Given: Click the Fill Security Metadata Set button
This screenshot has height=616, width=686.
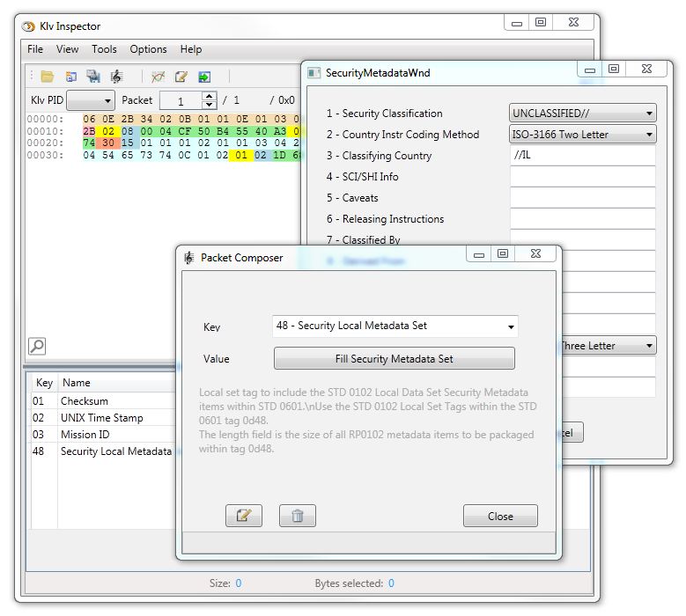Looking at the screenshot, I should coord(394,358).
